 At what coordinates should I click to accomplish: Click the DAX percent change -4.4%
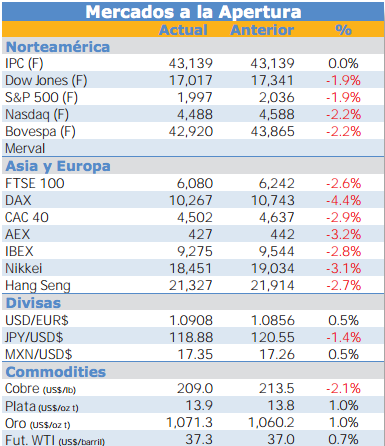[343, 201]
